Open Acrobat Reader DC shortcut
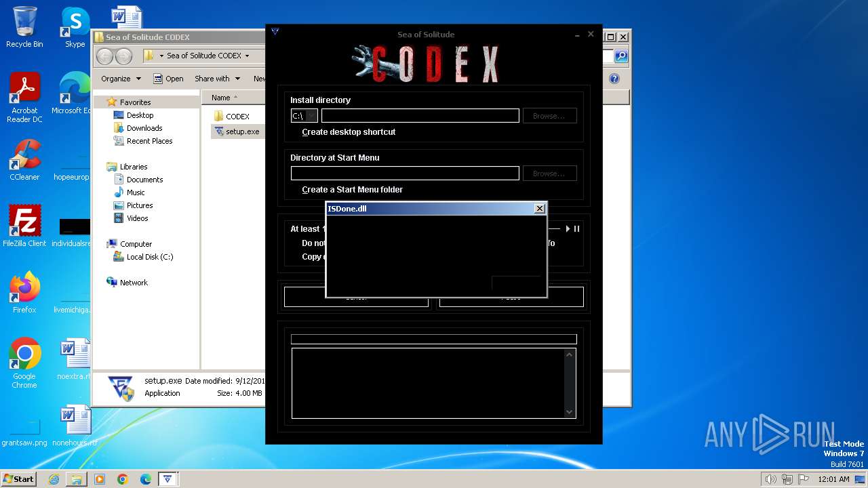Image resolution: width=868 pixels, height=488 pixels. 24,98
